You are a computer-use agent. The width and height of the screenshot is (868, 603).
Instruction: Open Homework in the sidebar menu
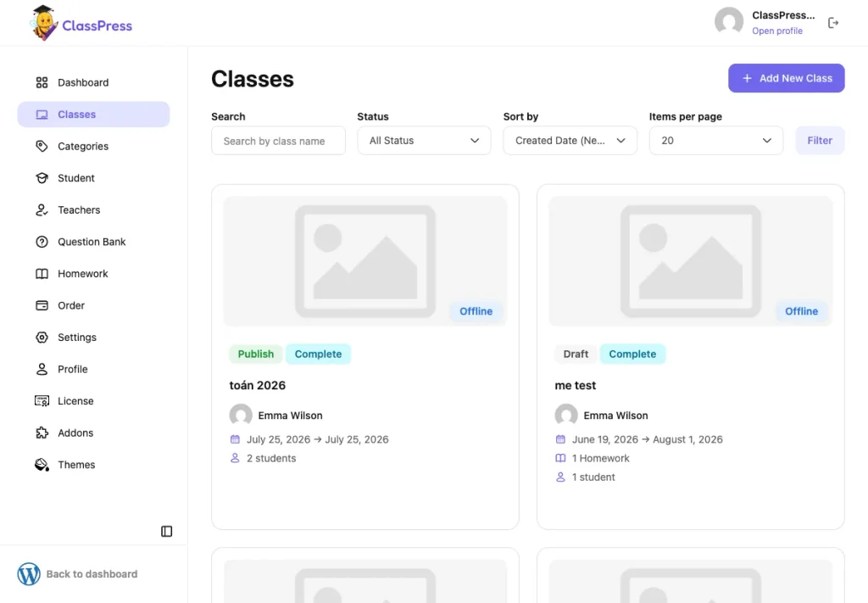93,274
